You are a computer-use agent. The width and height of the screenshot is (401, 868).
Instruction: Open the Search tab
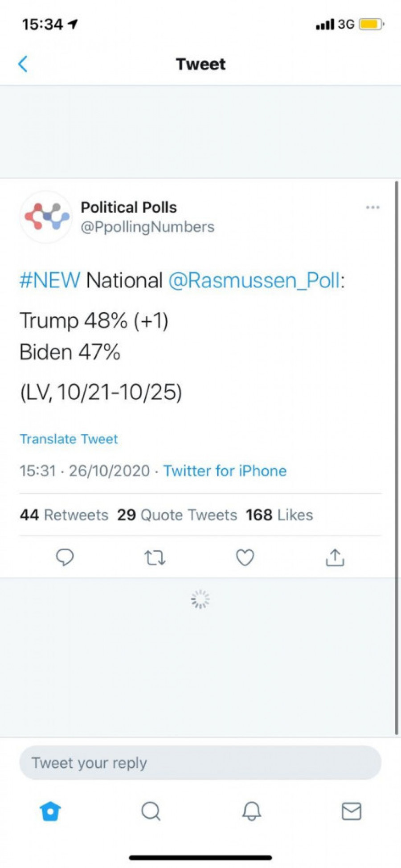pyautogui.click(x=151, y=811)
